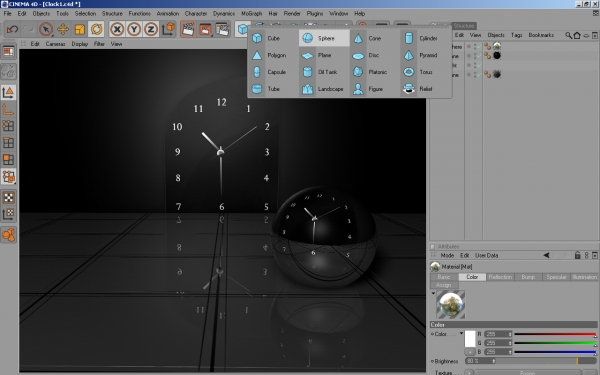Screen dimensions: 600x375
Task: Open the MoGraph menu
Action: [x=251, y=13]
